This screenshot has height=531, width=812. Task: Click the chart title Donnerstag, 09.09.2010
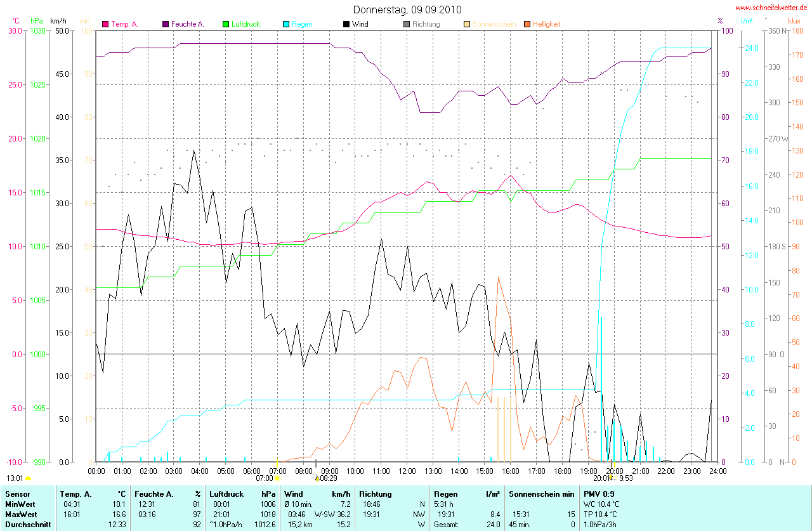(407, 10)
